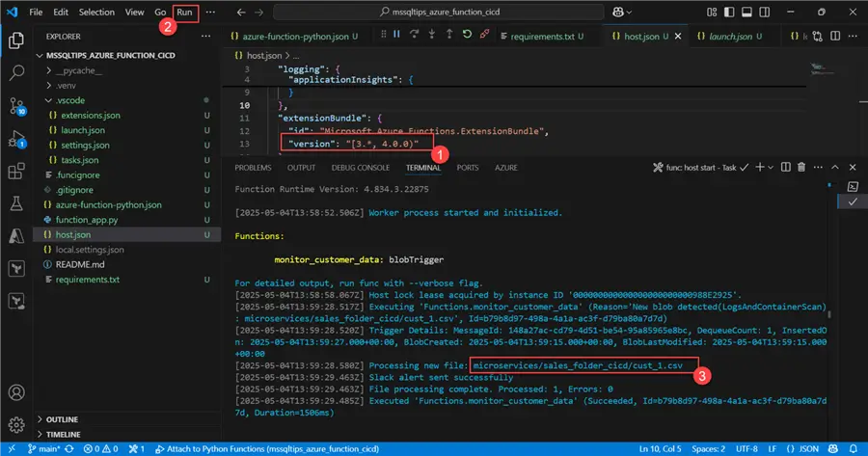Click Ln 10, Col 5 status item
868x456 pixels.
[661, 449]
